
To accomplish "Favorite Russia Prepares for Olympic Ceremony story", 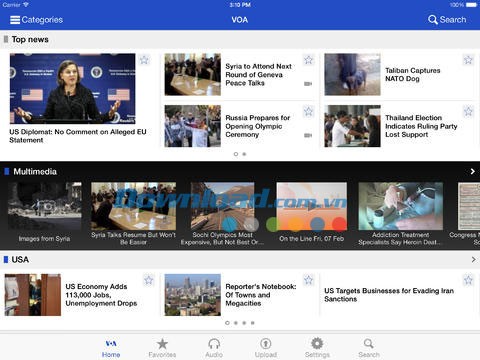I will pyautogui.click(x=308, y=111).
